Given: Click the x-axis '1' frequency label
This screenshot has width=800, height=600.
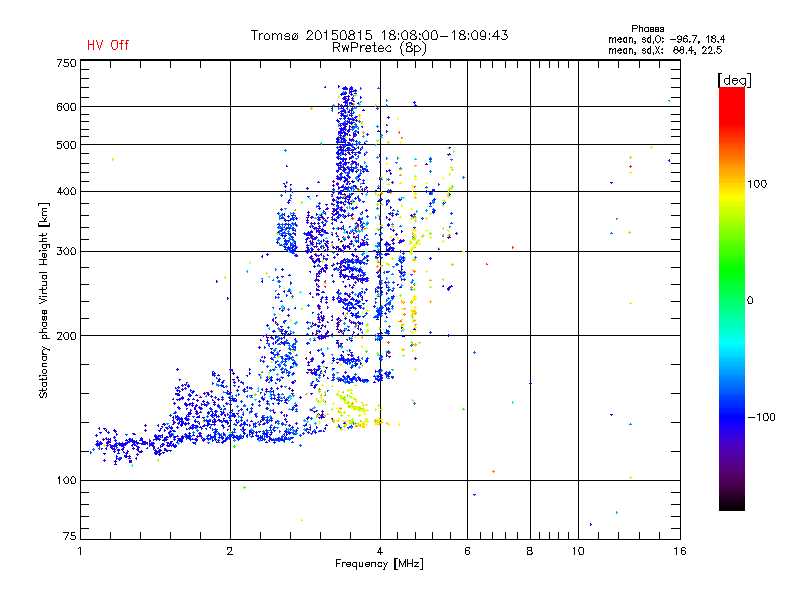Looking at the screenshot, I should (x=80, y=551).
